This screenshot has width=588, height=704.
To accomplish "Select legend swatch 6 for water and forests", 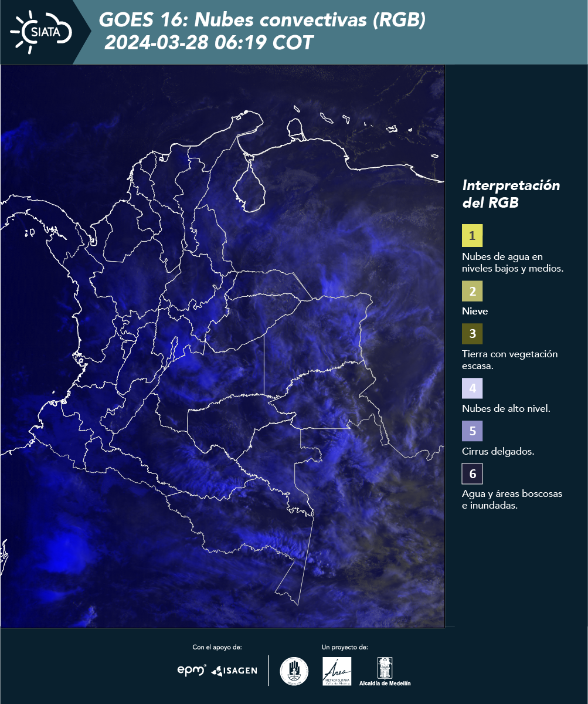I will 472,474.
